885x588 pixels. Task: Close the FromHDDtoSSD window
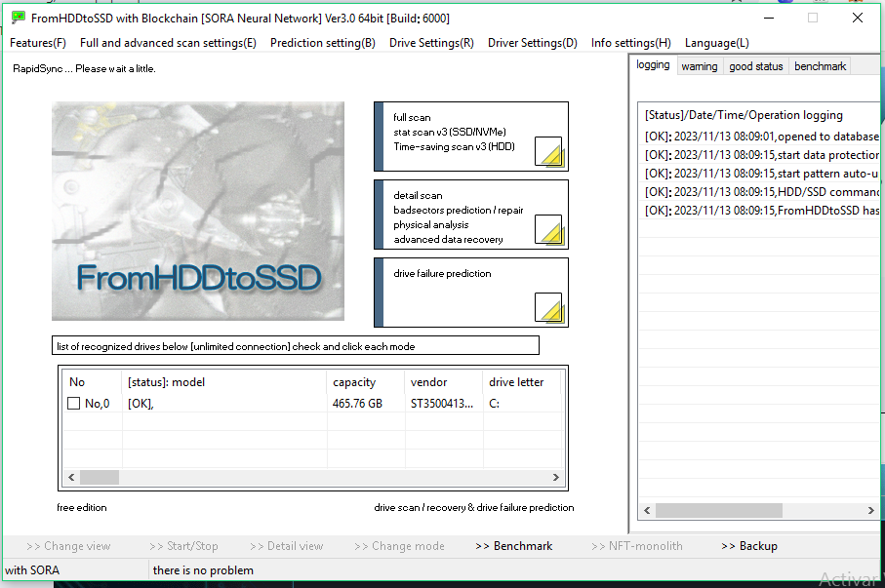point(858,18)
